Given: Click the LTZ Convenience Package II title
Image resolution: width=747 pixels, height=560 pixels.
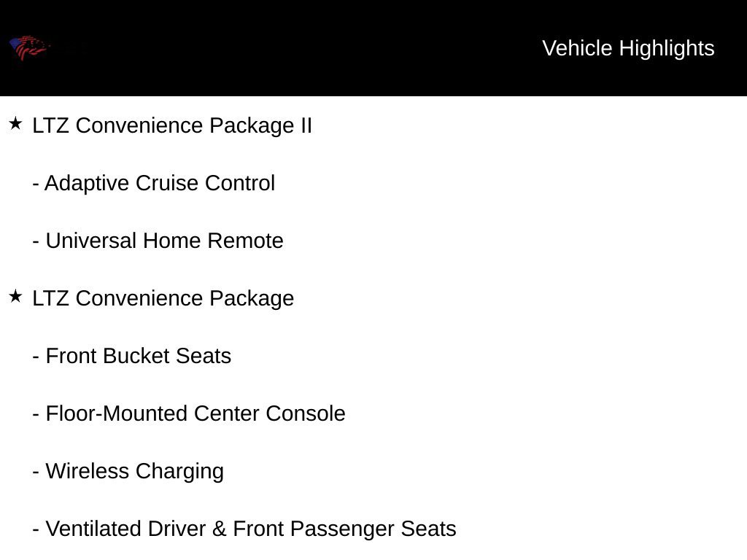Looking at the screenshot, I should point(172,125).
